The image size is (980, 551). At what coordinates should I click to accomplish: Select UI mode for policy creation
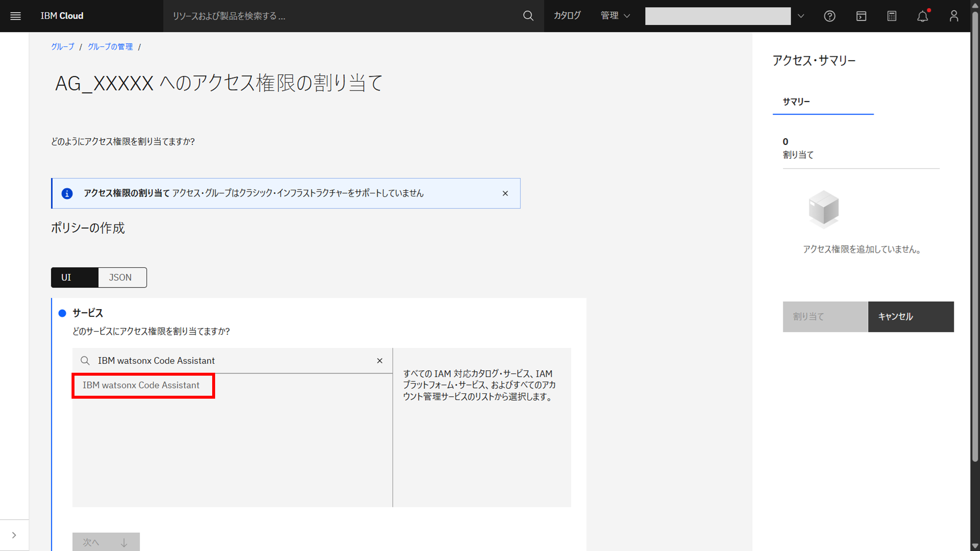[74, 278]
